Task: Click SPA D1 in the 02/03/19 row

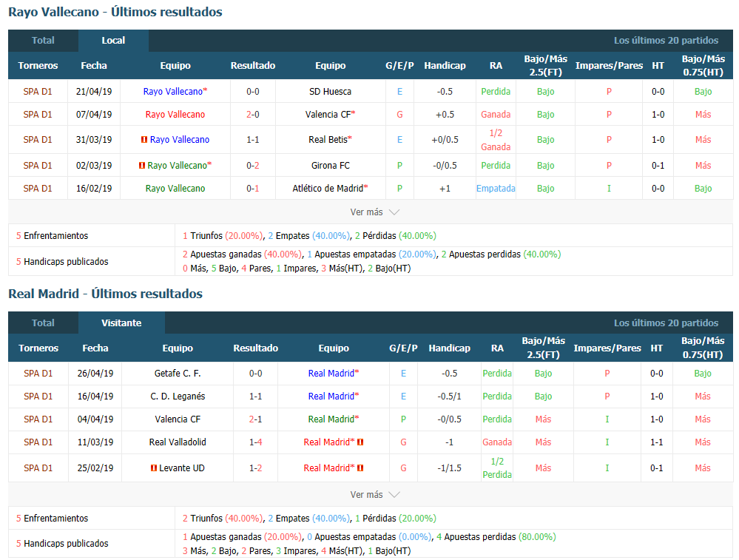Action: click(x=38, y=166)
